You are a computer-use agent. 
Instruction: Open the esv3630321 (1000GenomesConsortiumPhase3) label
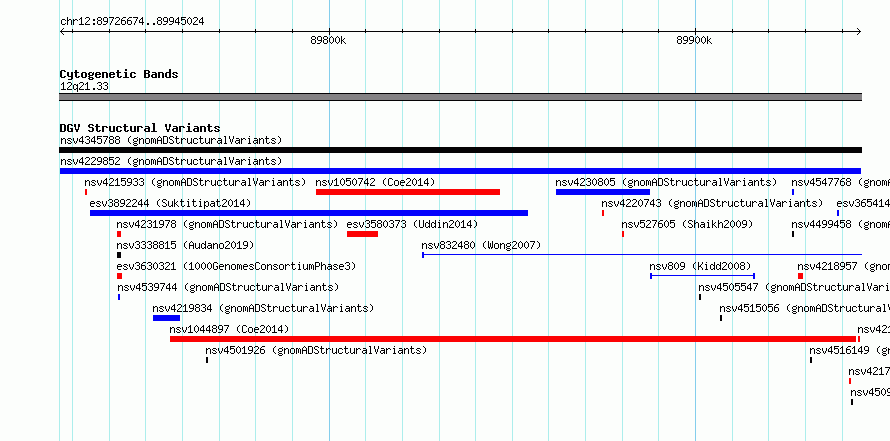(x=236, y=266)
